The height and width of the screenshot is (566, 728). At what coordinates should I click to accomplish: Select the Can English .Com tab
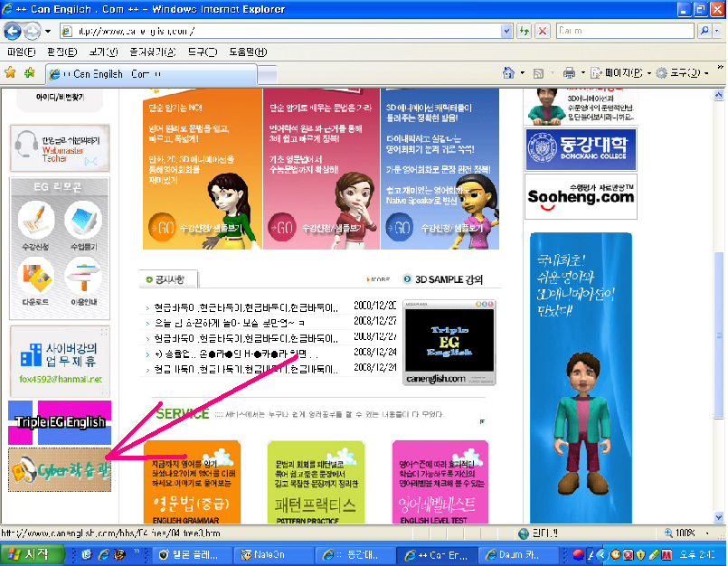(x=151, y=74)
